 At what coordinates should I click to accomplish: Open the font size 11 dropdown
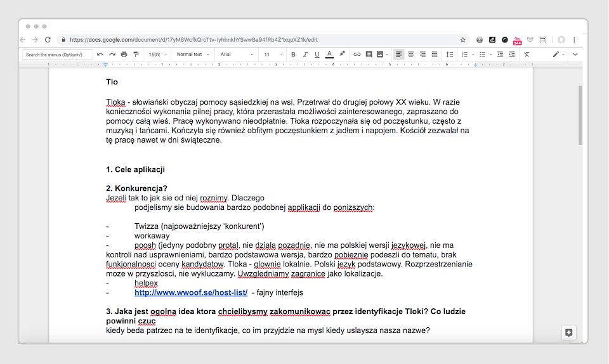273,55
